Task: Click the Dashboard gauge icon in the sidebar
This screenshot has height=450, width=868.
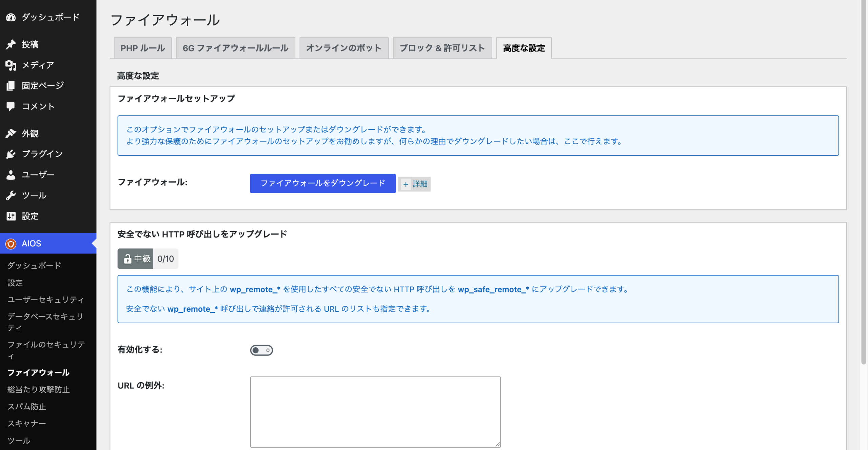Action: (11, 17)
